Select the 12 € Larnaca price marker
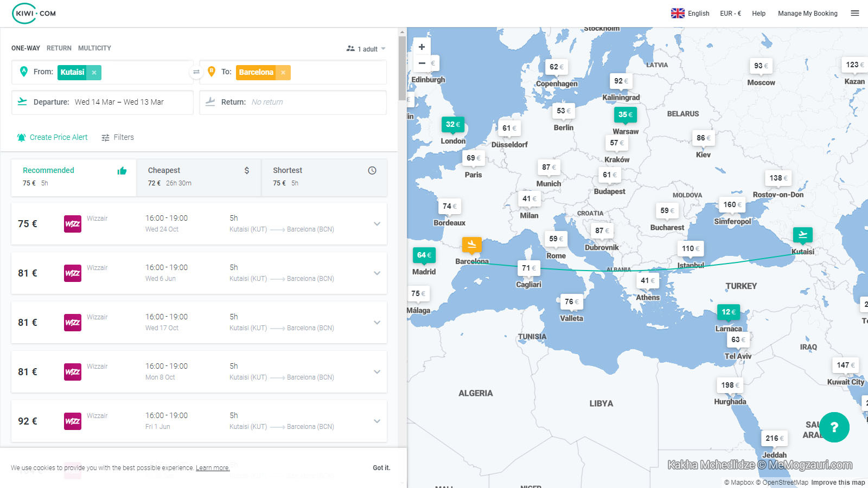868x488 pixels. point(729,312)
